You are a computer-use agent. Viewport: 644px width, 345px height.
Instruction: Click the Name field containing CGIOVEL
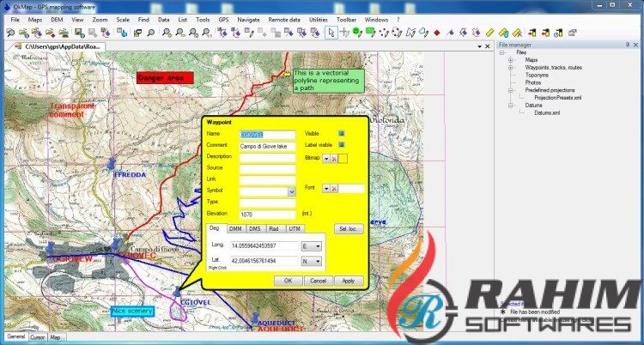point(267,135)
